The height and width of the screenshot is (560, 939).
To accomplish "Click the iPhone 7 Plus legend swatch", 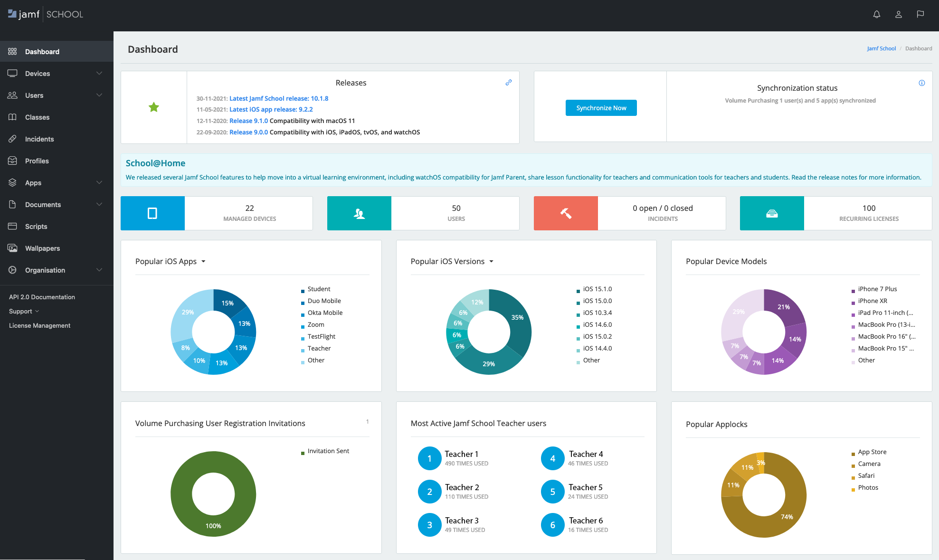I will (x=853, y=291).
